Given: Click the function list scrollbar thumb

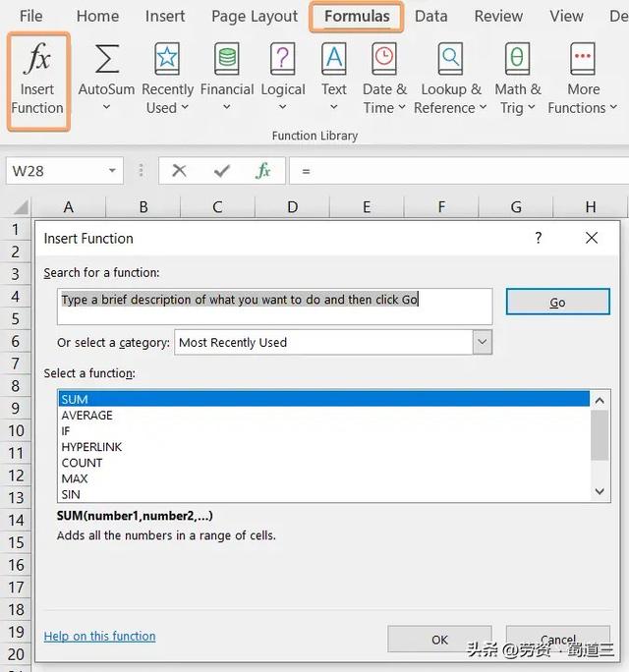Looking at the screenshot, I should coord(600,435).
